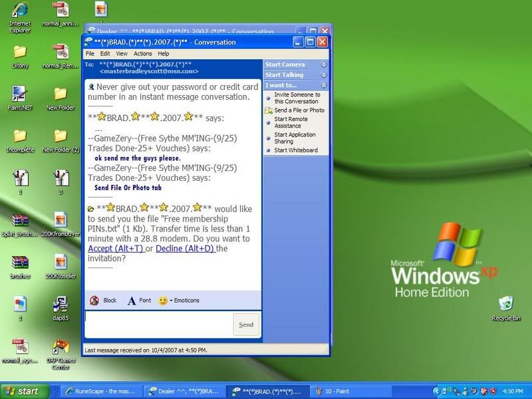Close the BRAD conversation window
The image size is (532, 399).
pyautogui.click(x=322, y=43)
